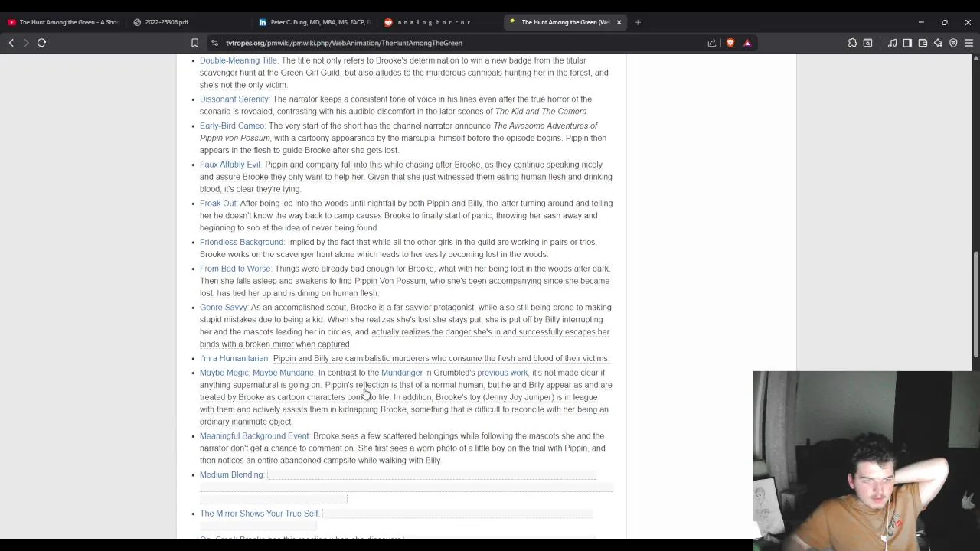
Task: Click italic title 'The Kid and The Camera'
Action: [x=541, y=111]
